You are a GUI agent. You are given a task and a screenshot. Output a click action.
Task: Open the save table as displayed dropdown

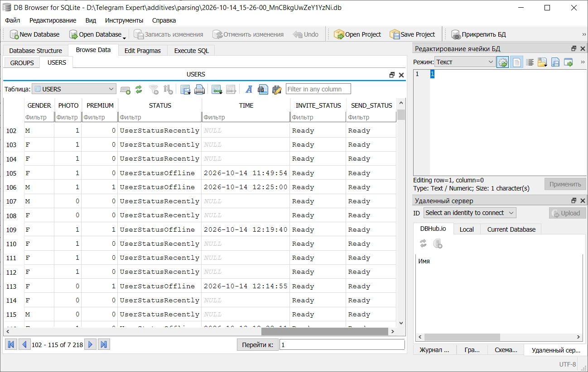[x=185, y=90]
